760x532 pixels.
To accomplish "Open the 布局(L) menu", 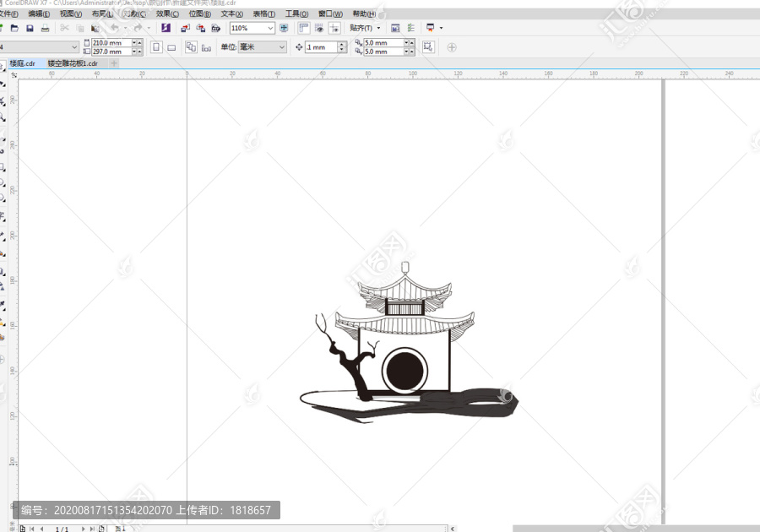I will click(x=102, y=14).
